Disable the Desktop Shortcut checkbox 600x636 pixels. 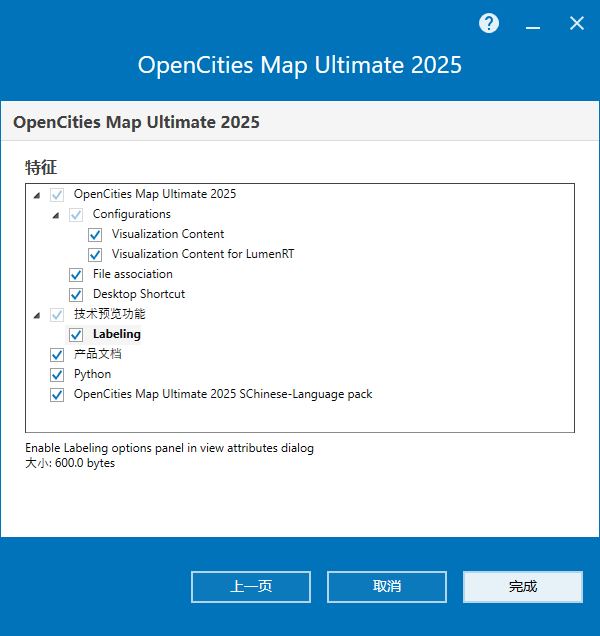coord(76,294)
